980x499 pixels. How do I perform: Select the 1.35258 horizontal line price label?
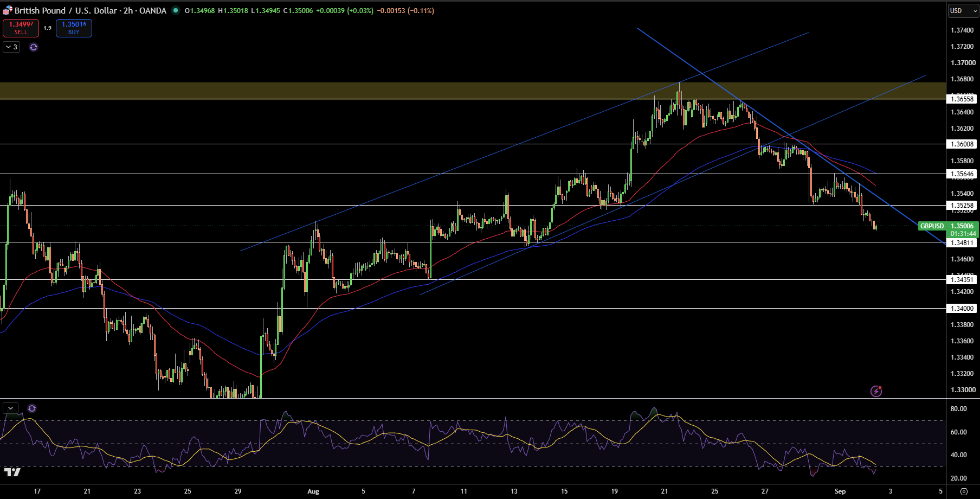pos(962,206)
